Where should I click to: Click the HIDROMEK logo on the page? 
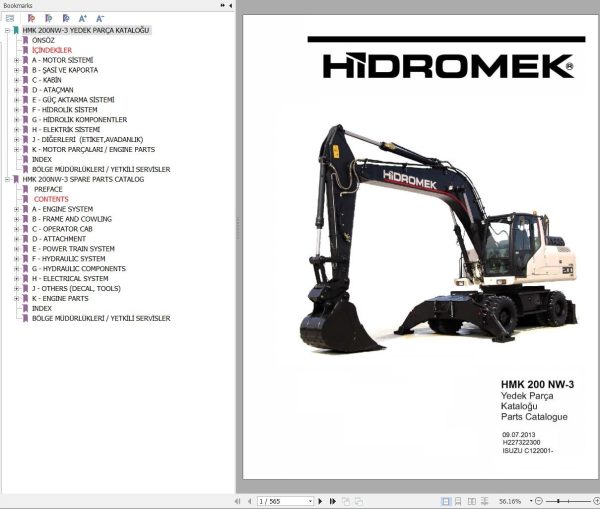tap(448, 66)
